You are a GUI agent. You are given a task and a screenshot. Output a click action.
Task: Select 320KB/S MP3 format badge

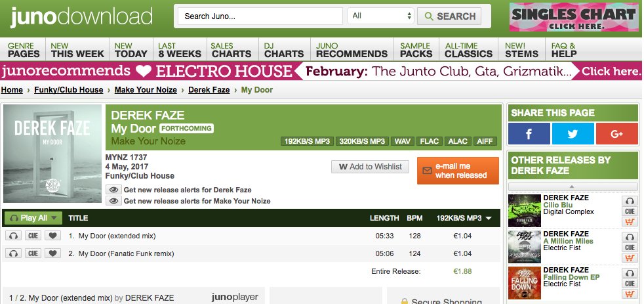[362, 142]
